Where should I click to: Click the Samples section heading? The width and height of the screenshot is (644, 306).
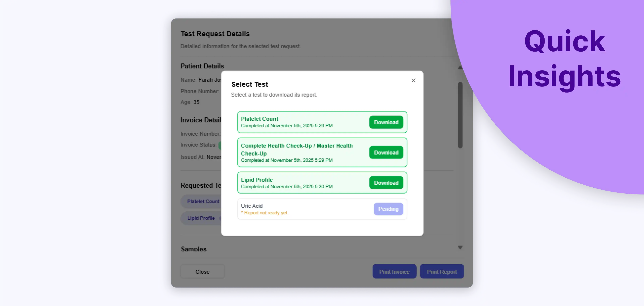coord(194,249)
